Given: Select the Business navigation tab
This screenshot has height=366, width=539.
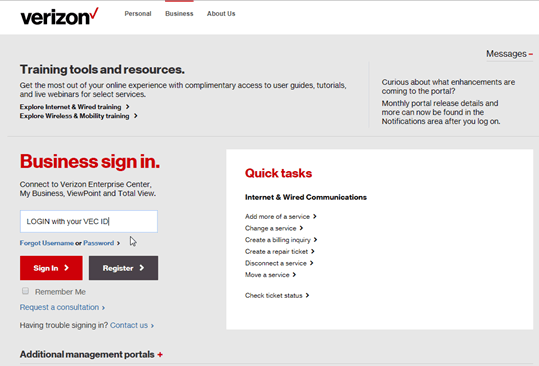Looking at the screenshot, I should (179, 14).
